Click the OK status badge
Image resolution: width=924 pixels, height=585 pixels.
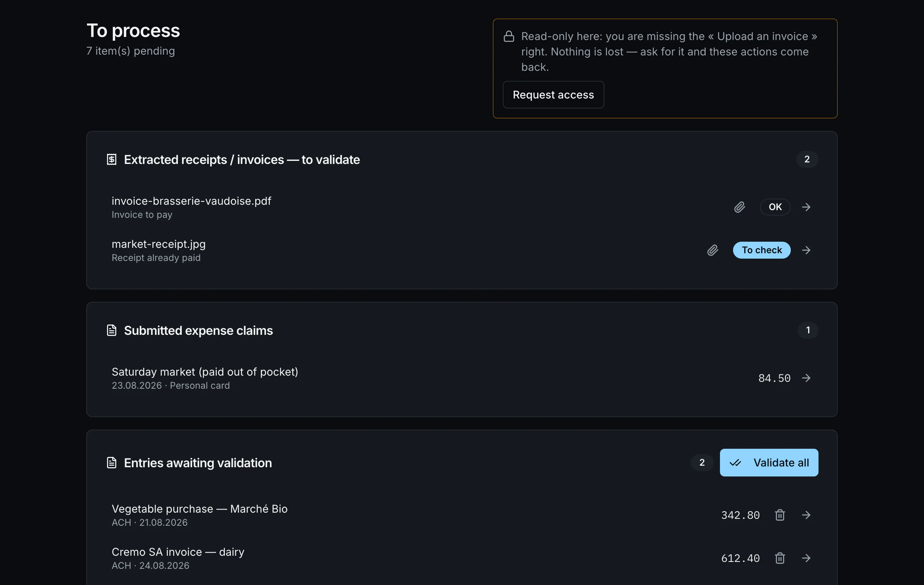775,207
